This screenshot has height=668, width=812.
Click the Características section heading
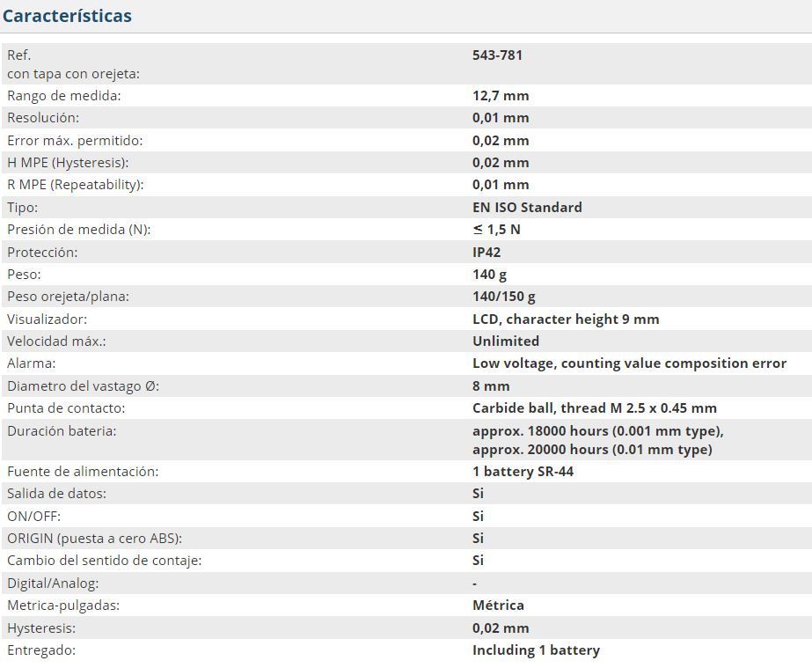pos(67,16)
